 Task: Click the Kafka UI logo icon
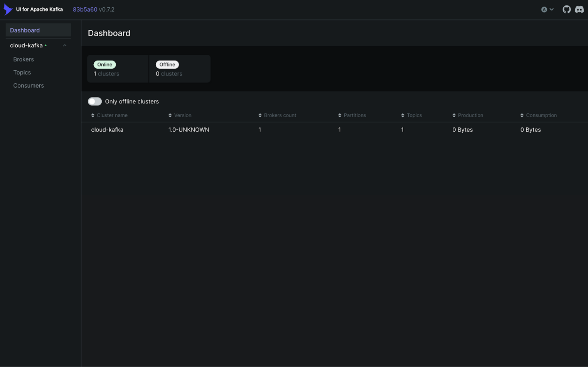click(8, 10)
